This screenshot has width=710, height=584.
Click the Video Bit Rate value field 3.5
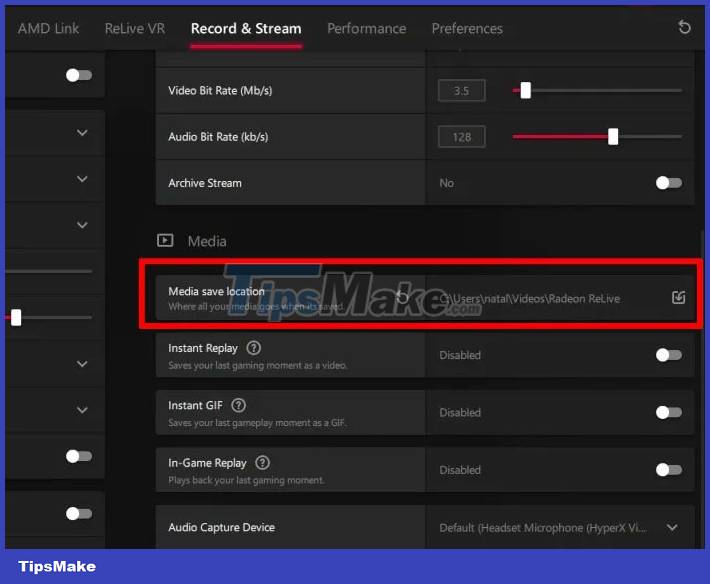click(461, 91)
